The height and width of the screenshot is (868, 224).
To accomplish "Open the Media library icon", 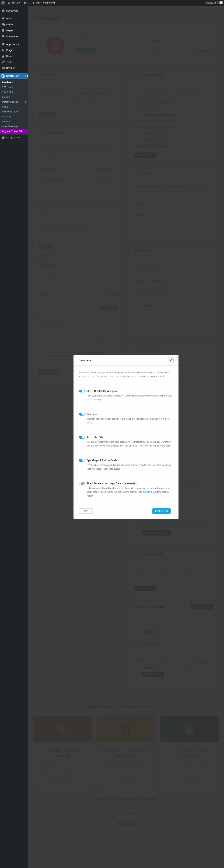I will [x=3, y=25].
